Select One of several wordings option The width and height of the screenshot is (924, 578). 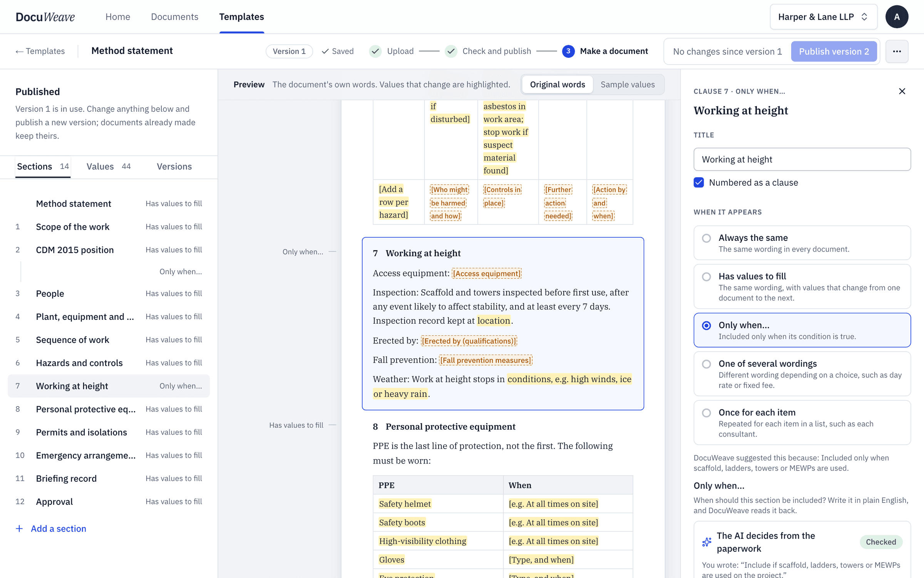pos(802,374)
